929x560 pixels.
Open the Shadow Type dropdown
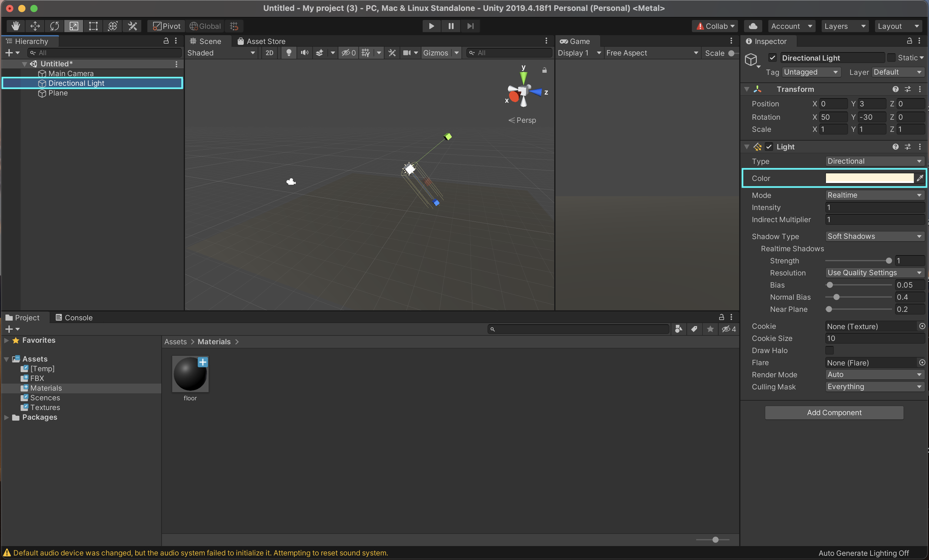(874, 236)
